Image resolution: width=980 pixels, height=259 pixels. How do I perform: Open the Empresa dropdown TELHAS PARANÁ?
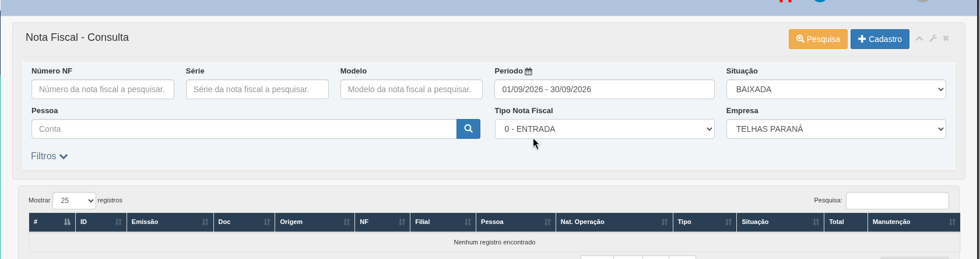(x=836, y=129)
